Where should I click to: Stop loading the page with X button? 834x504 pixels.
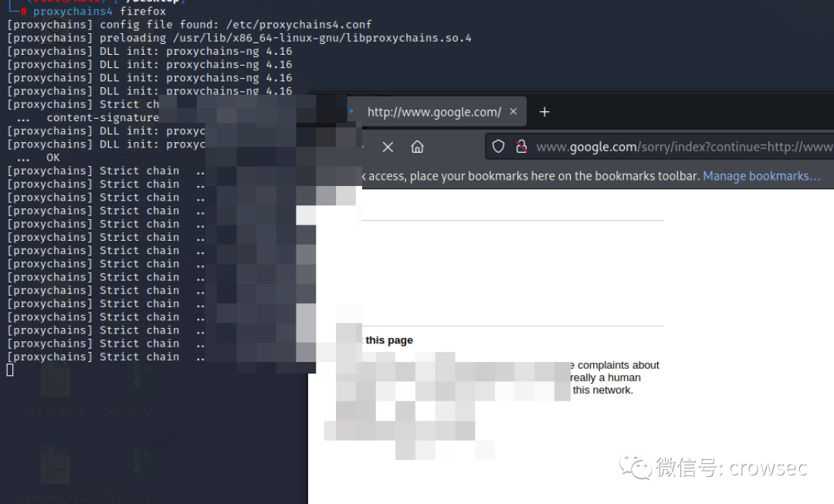point(388,147)
